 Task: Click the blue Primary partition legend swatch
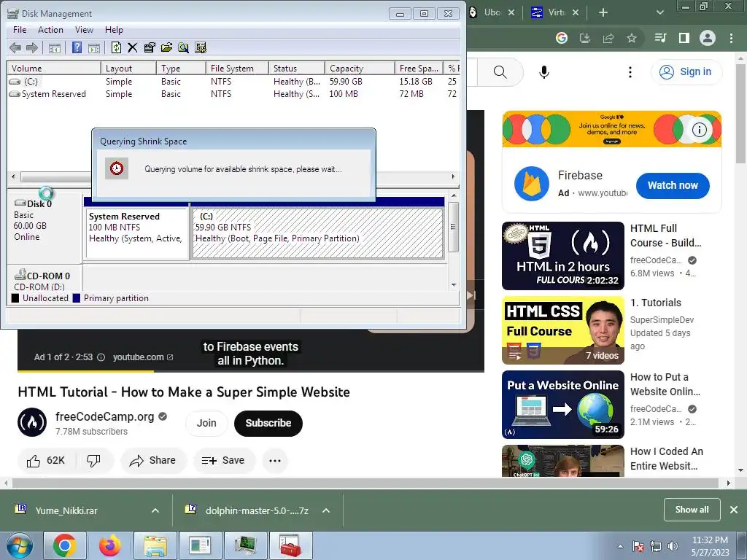pos(77,298)
